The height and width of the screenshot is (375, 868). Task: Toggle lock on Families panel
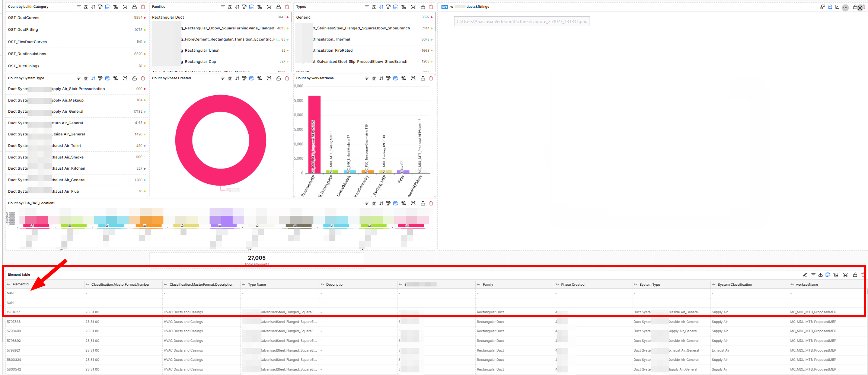(x=278, y=7)
